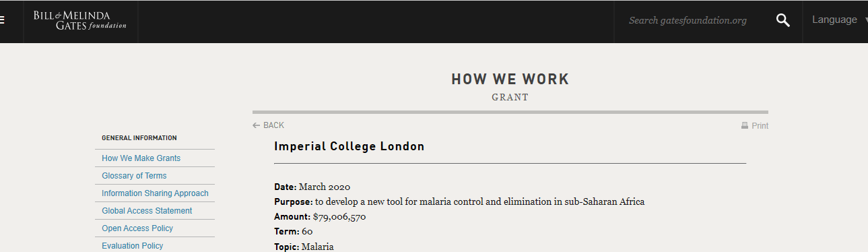Image resolution: width=868 pixels, height=252 pixels.
Task: Click the printer icon beside Print
Action: point(745,125)
